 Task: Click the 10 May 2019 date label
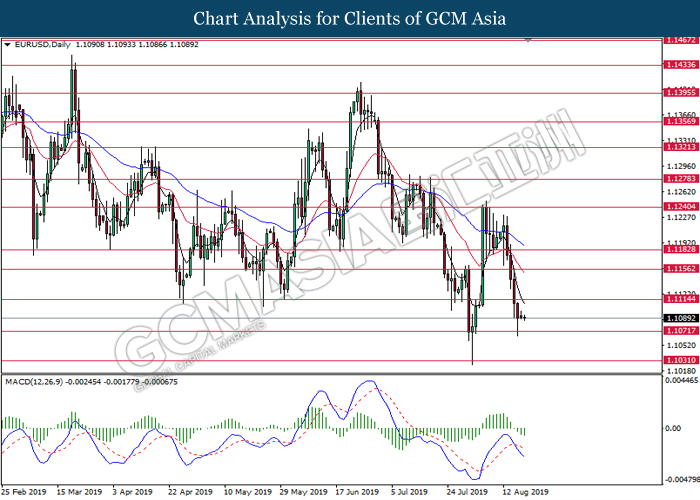[247, 492]
